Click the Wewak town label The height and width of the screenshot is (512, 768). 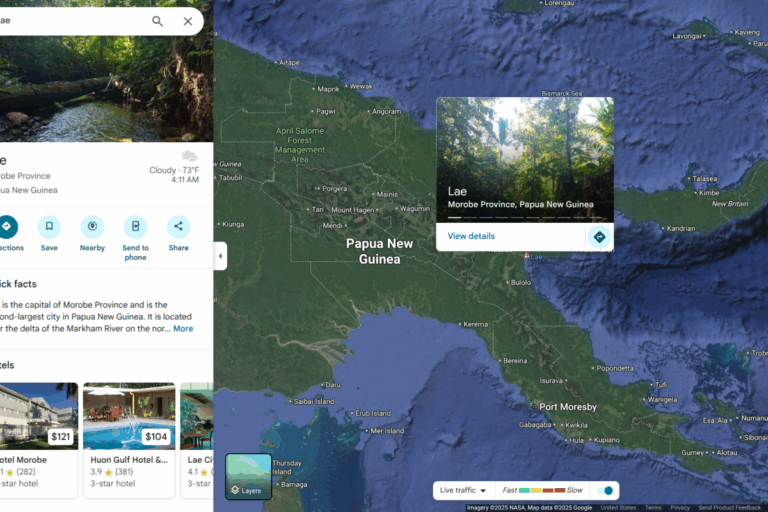coord(361,86)
